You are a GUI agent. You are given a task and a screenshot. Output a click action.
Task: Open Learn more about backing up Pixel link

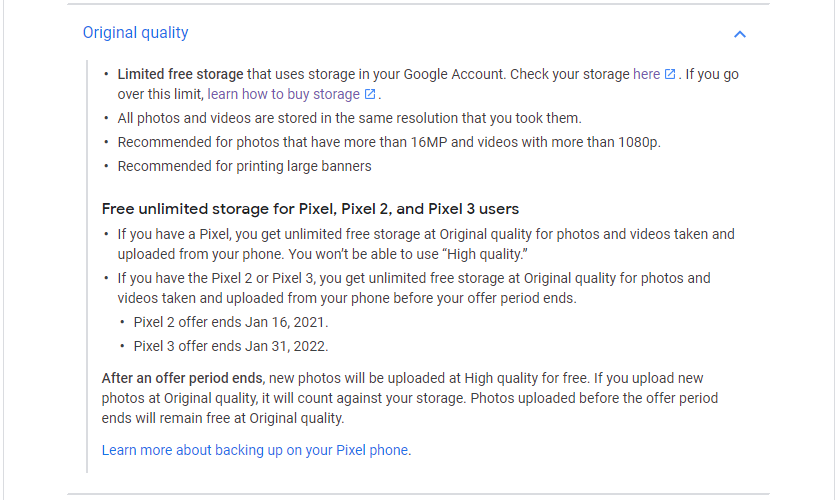click(255, 450)
